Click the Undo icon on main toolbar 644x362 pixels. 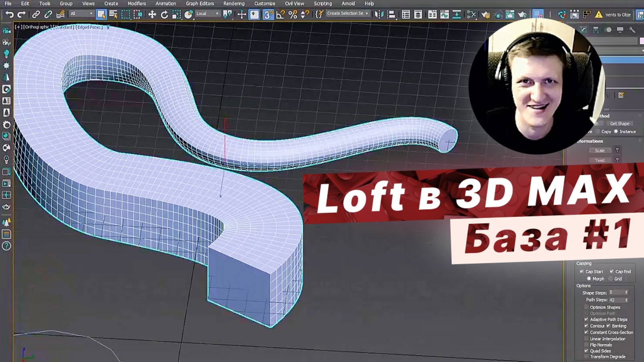coord(9,15)
